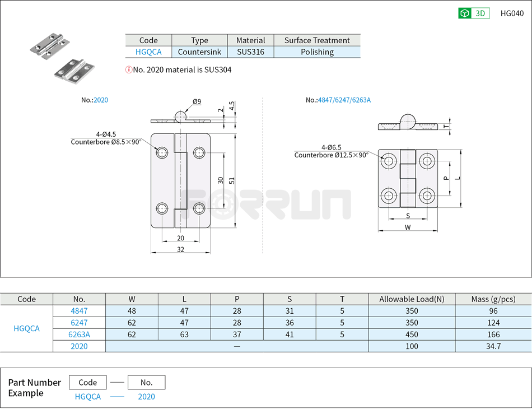532x409 pixels.
Task: Click the red warning info icon
Action: [129, 70]
